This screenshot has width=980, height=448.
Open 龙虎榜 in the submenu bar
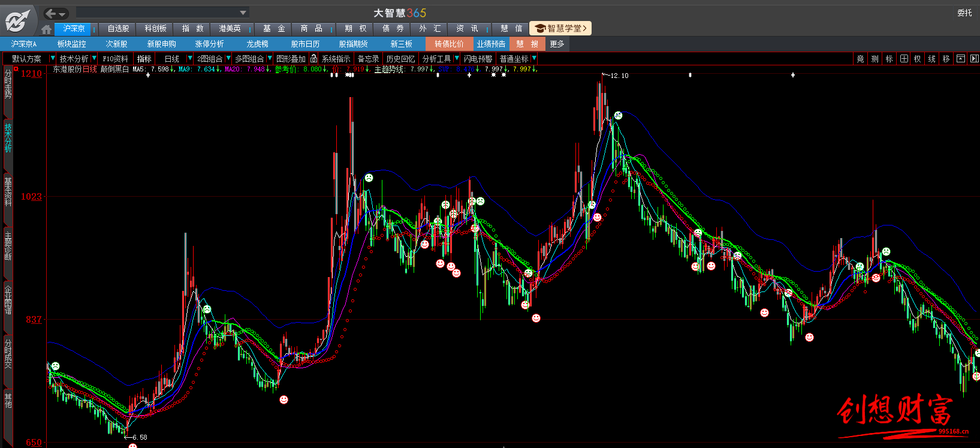pos(257,44)
